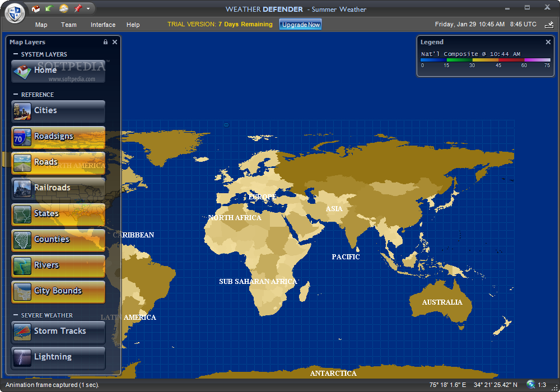
Task: Enable the Storm Tracks layer
Action: (x=58, y=332)
